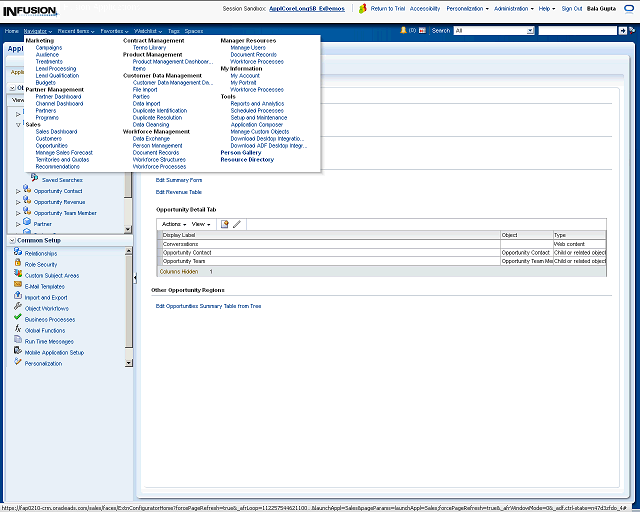Open the Actions menu in detail table
The height and width of the screenshot is (512, 640).
(x=173, y=224)
